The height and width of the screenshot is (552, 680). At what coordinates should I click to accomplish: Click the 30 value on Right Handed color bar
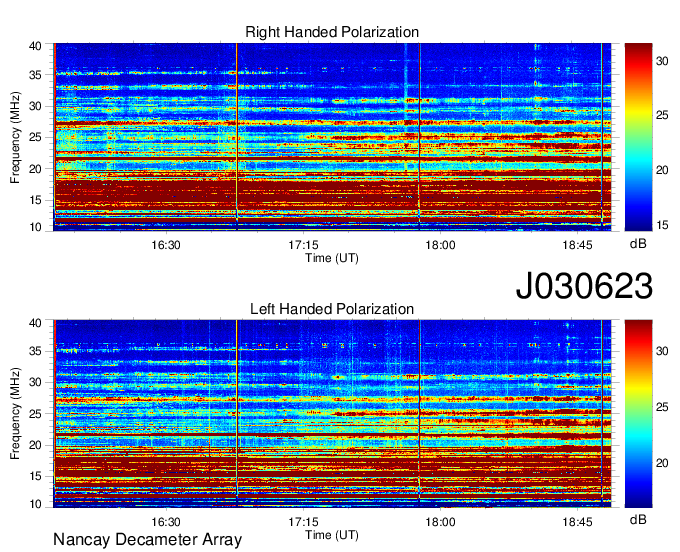point(662,62)
